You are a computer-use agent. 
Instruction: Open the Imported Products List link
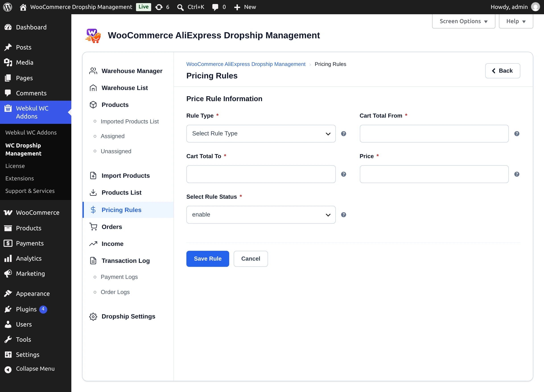coord(130,121)
